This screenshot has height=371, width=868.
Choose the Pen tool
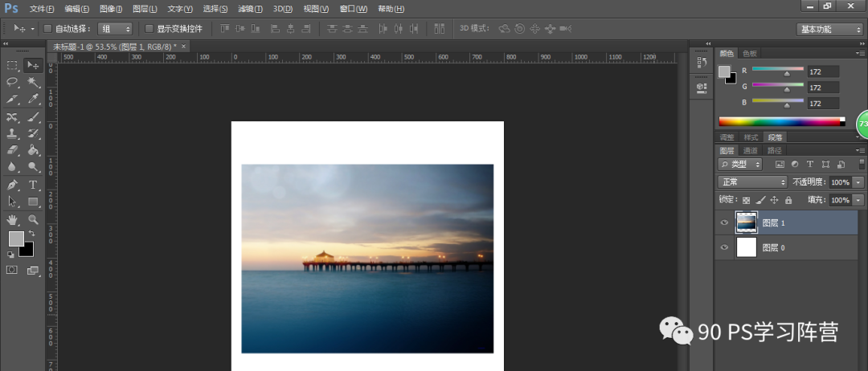pyautogui.click(x=13, y=185)
